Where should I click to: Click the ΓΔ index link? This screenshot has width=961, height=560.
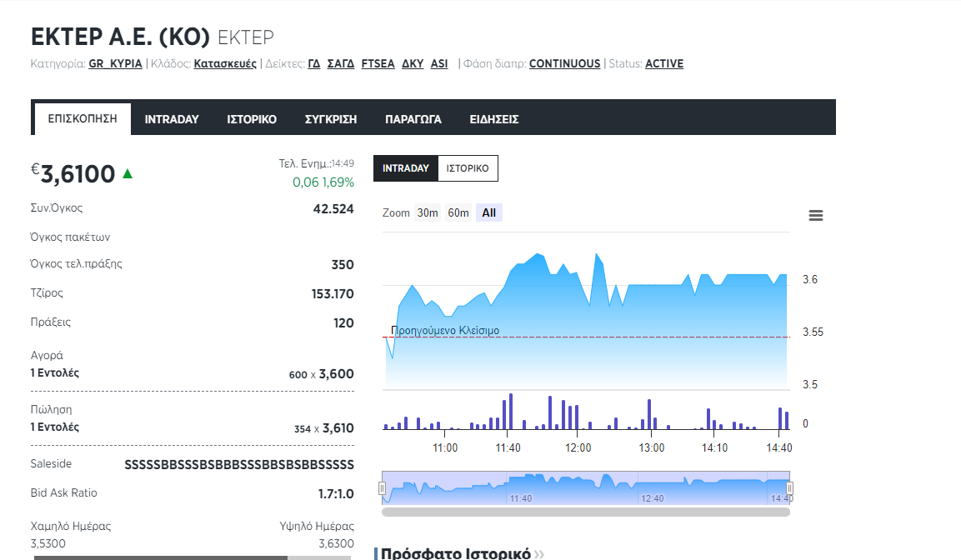313,63
